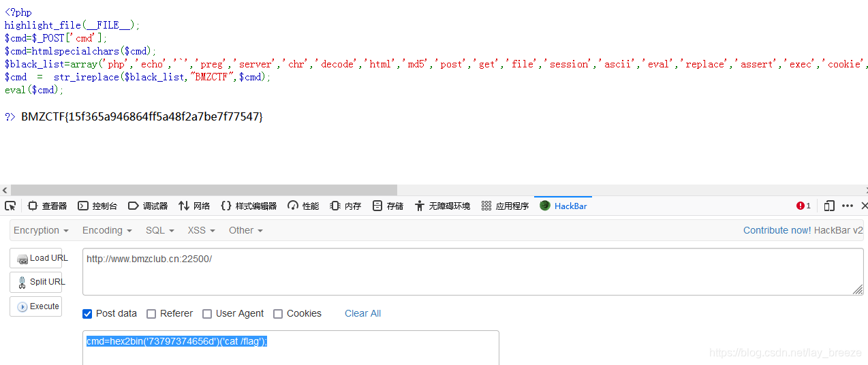Switch to the Application (应用程序) tab
Image resolution: width=868 pixels, height=365 pixels.
click(505, 206)
